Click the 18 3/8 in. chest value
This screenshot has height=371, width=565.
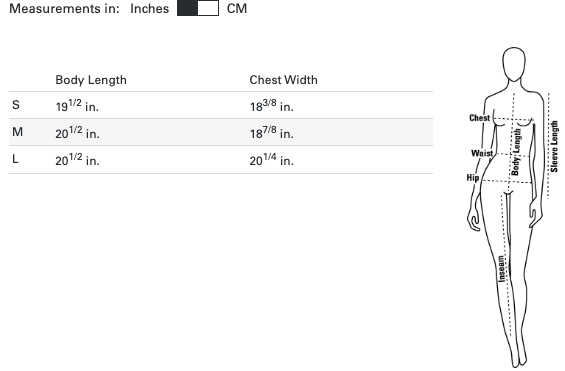(x=272, y=106)
